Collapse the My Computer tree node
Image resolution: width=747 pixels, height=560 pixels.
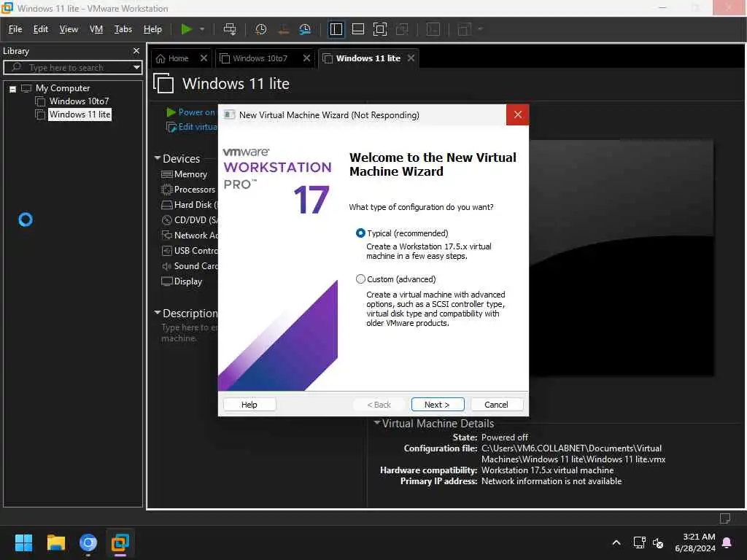pos(13,88)
